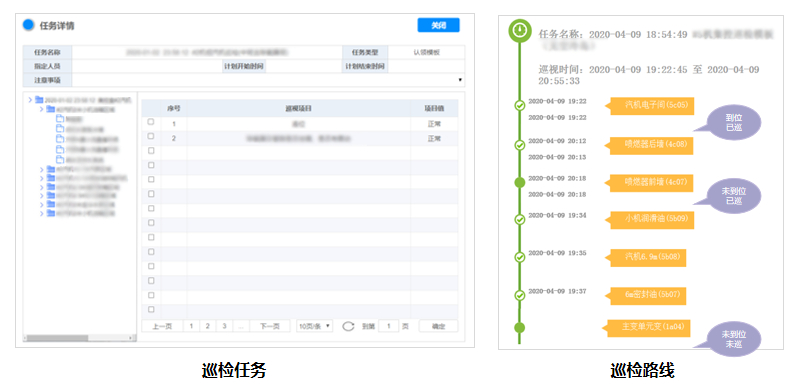Image resolution: width=795 pixels, height=392 pixels.
Task: Click the 项目值 column header
Action: [434, 109]
